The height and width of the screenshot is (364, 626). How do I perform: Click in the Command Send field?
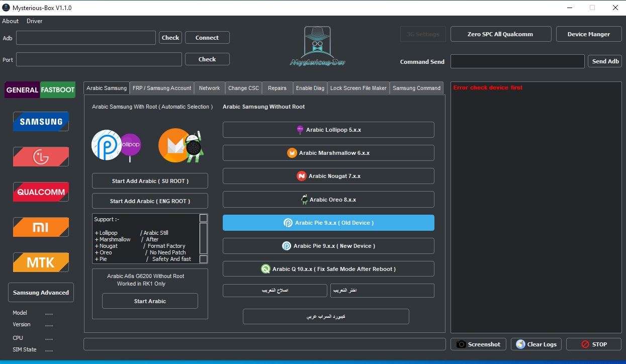click(x=517, y=61)
